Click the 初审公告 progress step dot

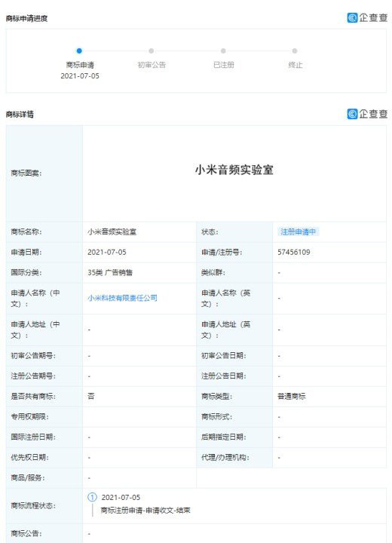tap(152, 51)
